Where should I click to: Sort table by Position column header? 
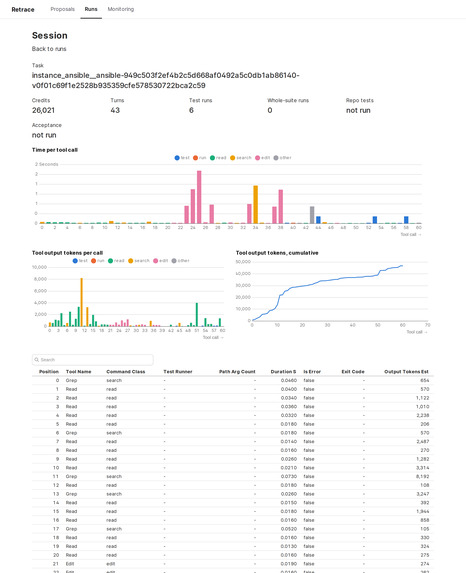click(49, 372)
